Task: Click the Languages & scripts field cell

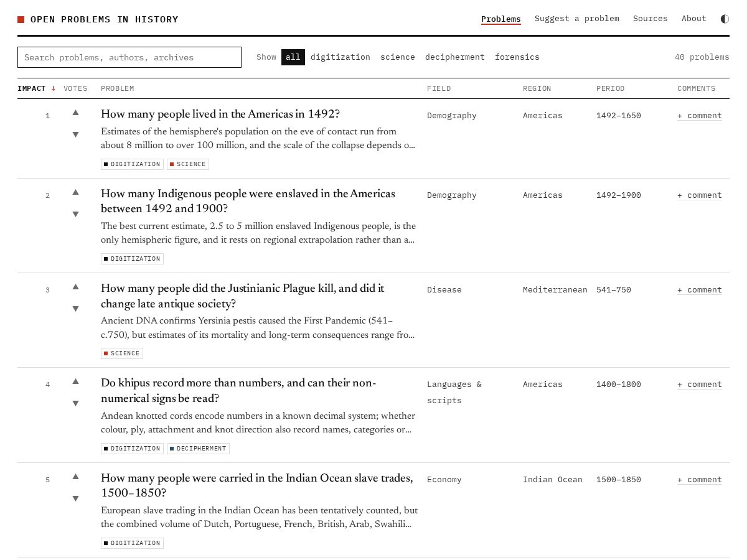Action: click(454, 393)
